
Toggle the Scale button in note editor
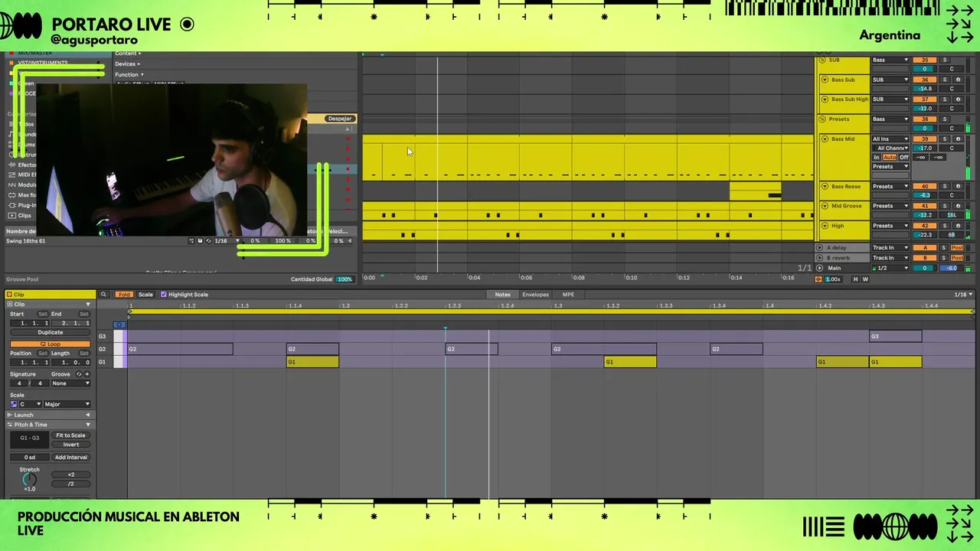click(145, 295)
